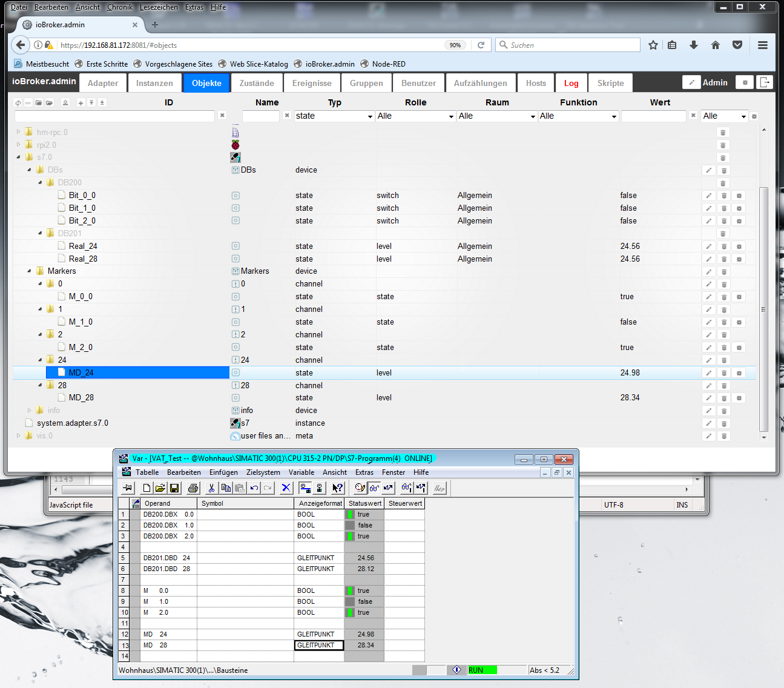The height and width of the screenshot is (688, 784).
Task: Switch to the Zustände tab
Action: click(x=257, y=83)
